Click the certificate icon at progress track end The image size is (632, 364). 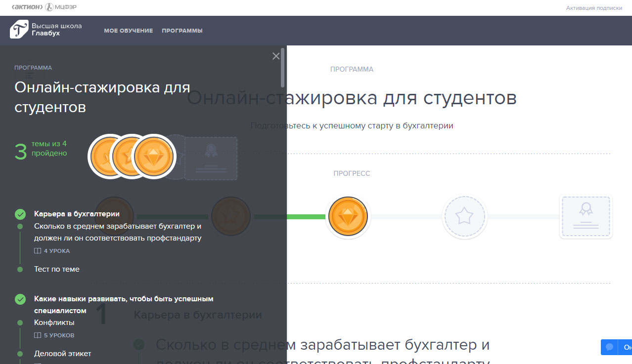click(x=586, y=216)
